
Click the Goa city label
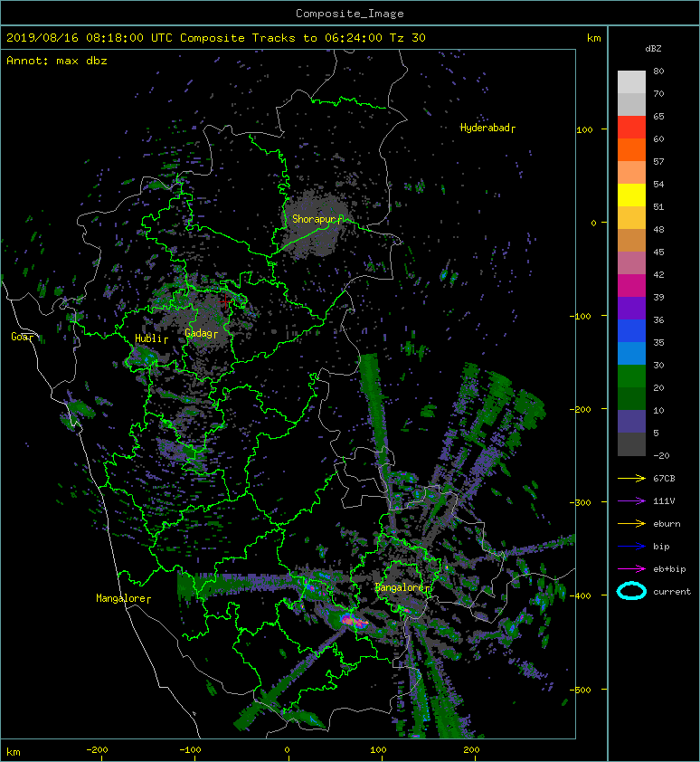(24, 337)
